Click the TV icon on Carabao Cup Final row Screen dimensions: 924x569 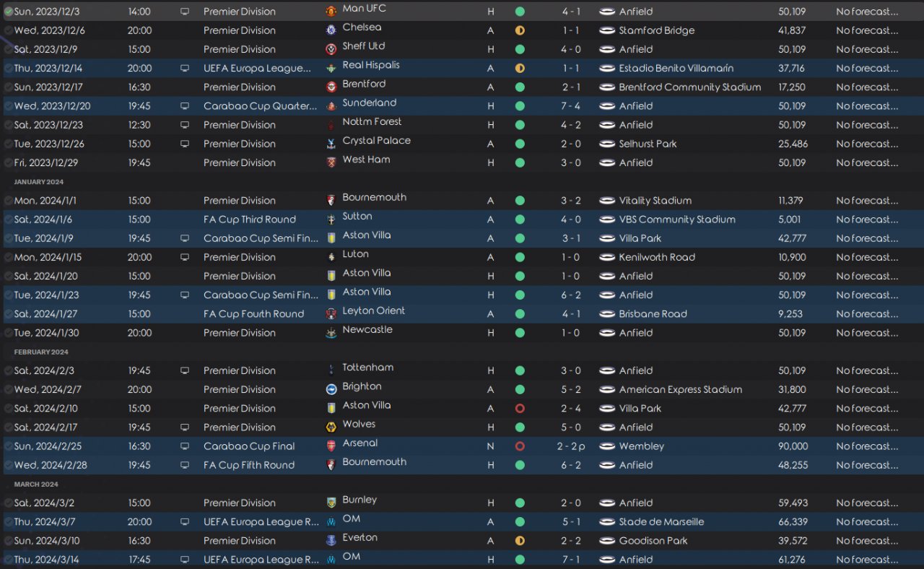(185, 446)
